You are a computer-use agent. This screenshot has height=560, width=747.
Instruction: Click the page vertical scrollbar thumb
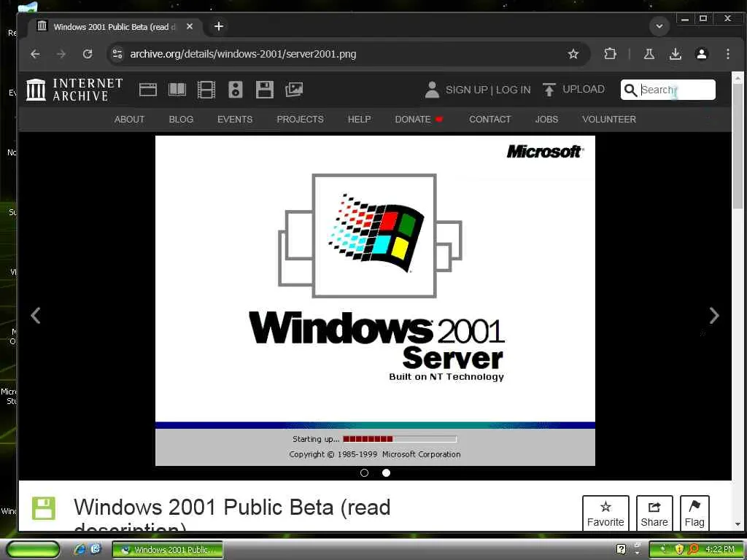[x=738, y=145]
